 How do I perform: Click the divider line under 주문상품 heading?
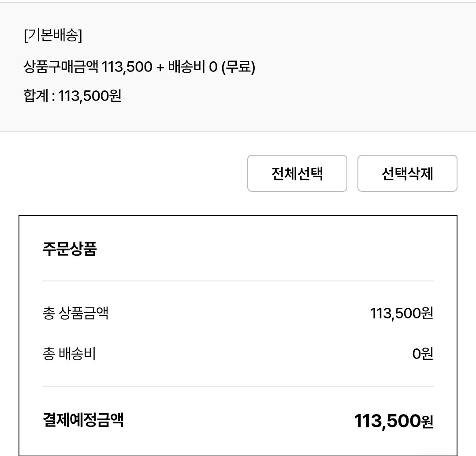(238, 281)
